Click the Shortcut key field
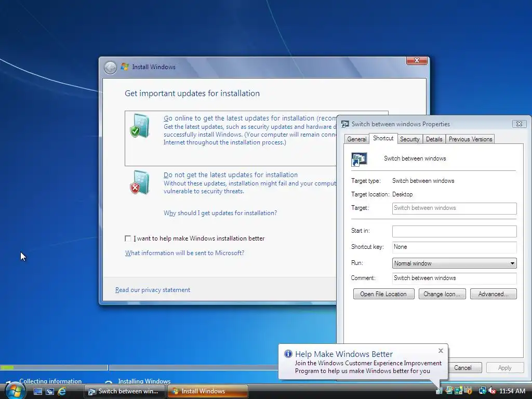Screen dimensions: 532x399 [454, 247]
